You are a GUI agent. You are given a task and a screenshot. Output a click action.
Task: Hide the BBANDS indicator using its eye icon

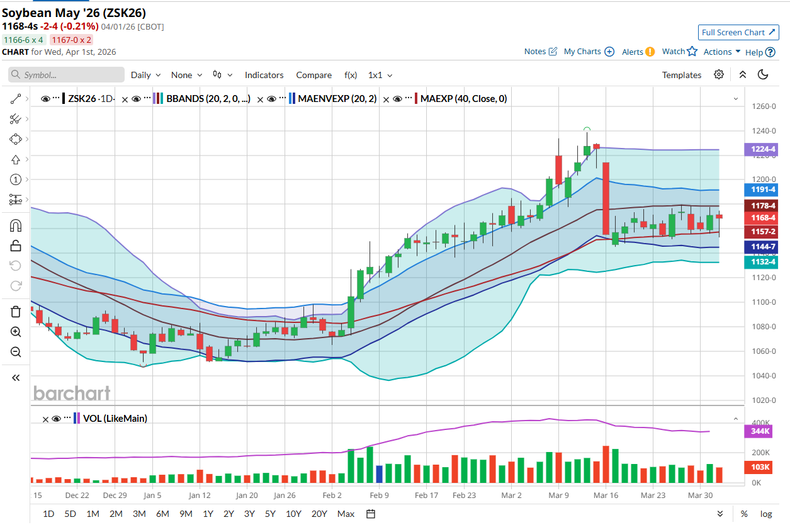(136, 99)
